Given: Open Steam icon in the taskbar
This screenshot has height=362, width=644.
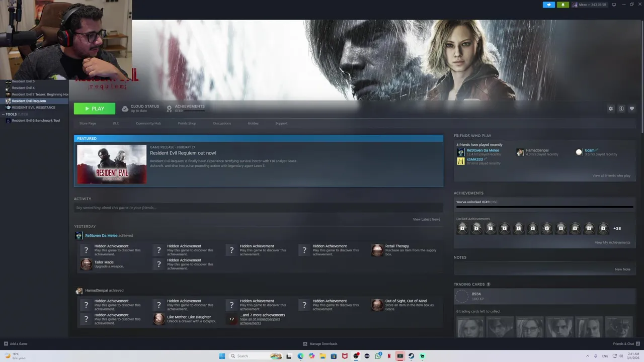Looking at the screenshot, I should [411, 356].
